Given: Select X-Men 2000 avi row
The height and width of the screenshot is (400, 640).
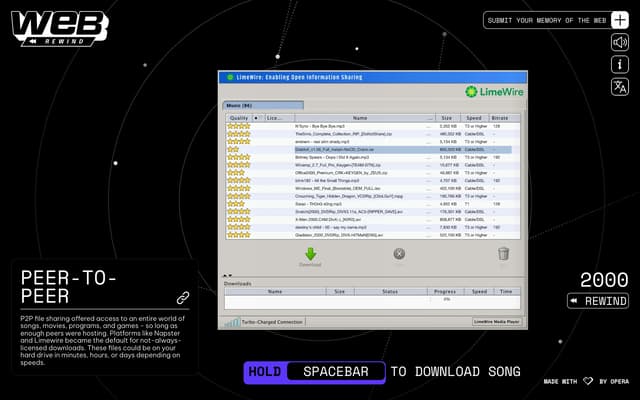Looking at the screenshot, I should (373, 219).
